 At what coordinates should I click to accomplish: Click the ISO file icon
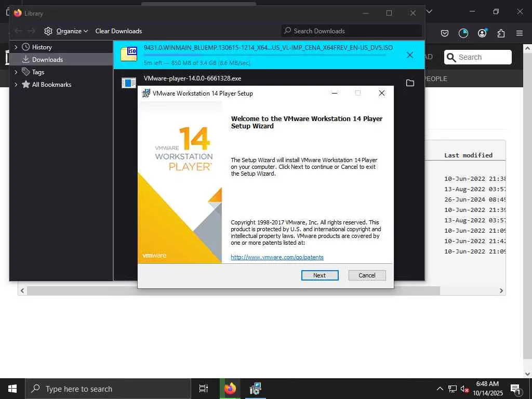129,54
